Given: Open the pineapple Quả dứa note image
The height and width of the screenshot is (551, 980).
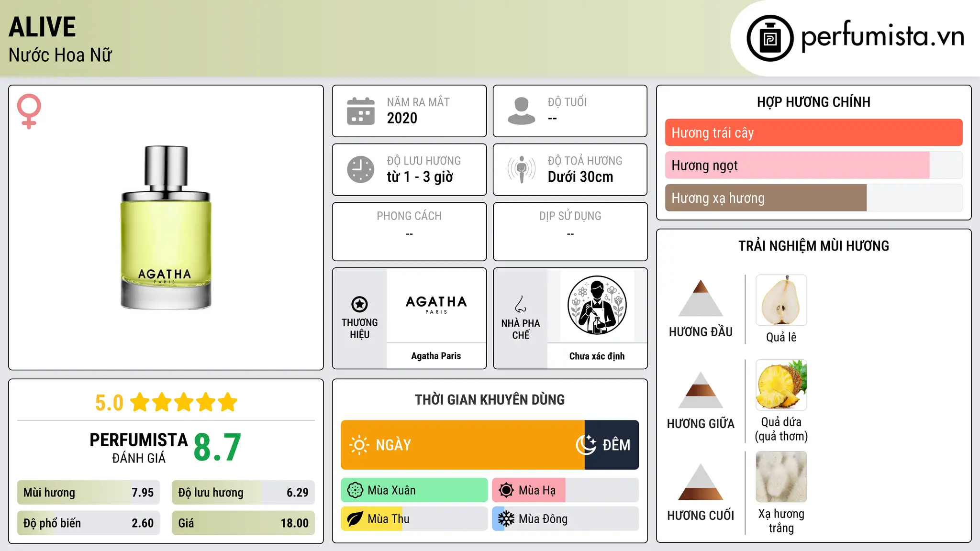Looking at the screenshot, I should click(781, 385).
